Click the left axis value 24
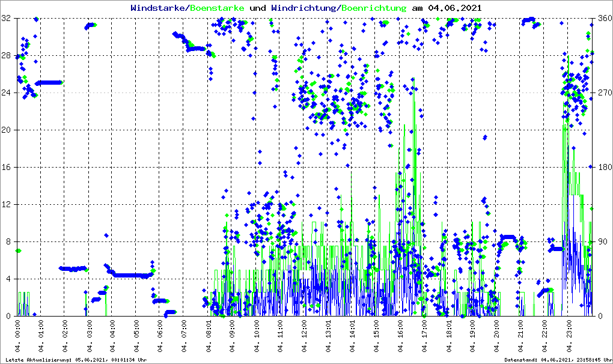The image size is (613, 364). point(6,93)
